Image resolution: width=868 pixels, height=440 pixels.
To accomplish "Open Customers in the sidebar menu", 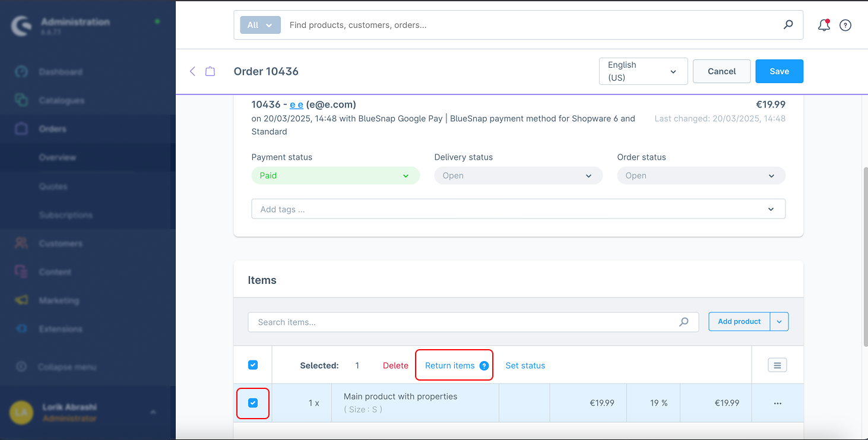I will [61, 243].
